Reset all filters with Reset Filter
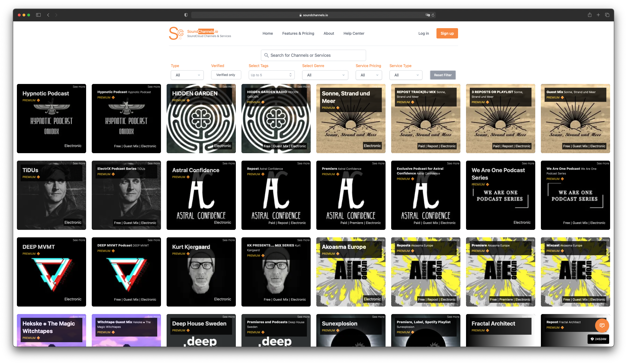Screen dimensions: 627x364 [x=443, y=75]
